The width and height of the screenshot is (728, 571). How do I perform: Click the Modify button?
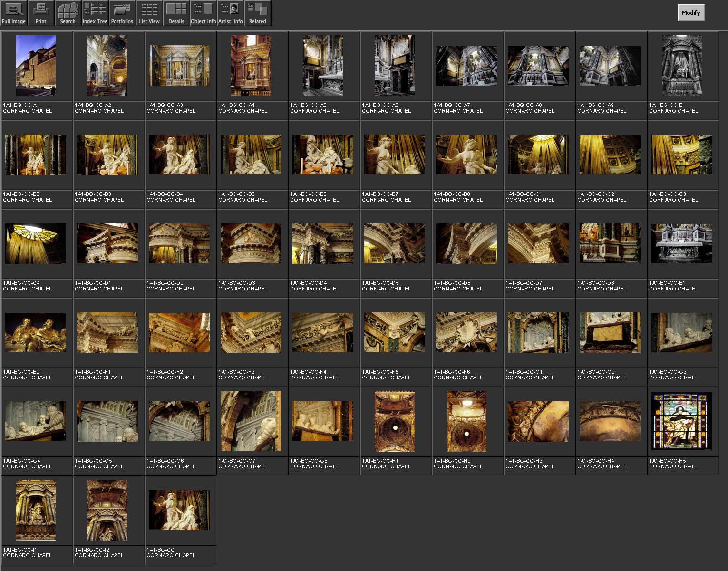(690, 13)
